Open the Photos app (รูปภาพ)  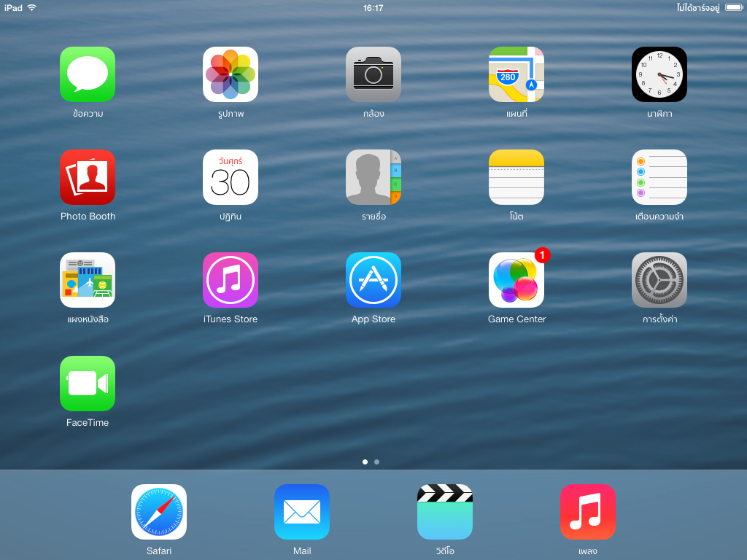click(x=231, y=74)
